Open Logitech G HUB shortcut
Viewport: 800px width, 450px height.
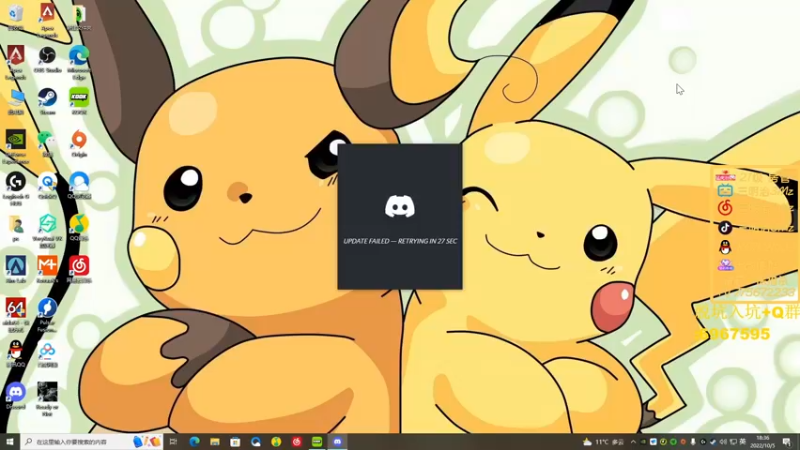16,189
